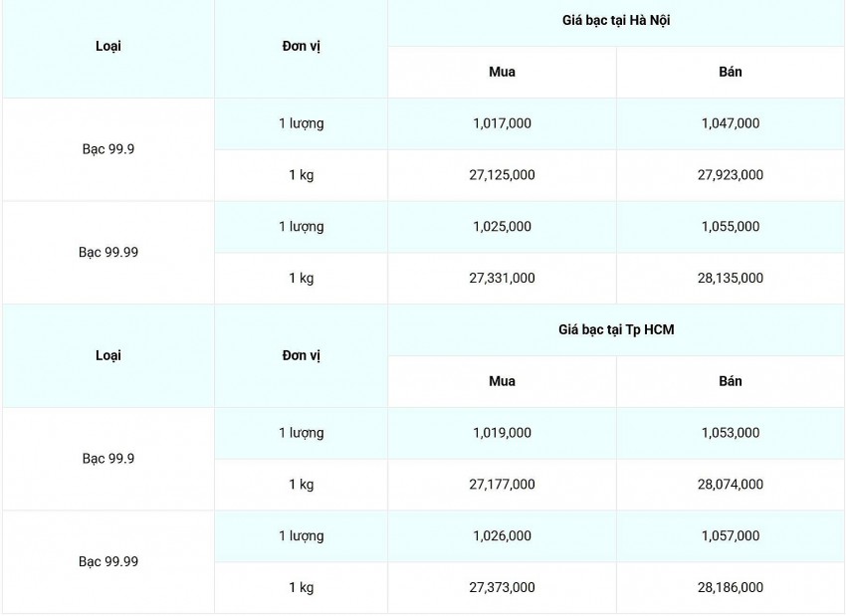Screen dimensions: 846x616
Task: Click the 28,135,000 cell
Action: [x=730, y=279]
